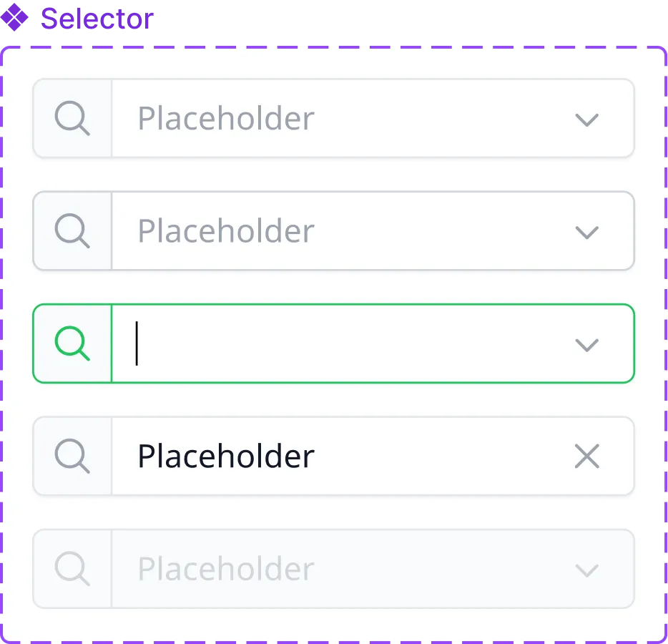Click the search icon beside the dark Placeholder text

(72, 457)
